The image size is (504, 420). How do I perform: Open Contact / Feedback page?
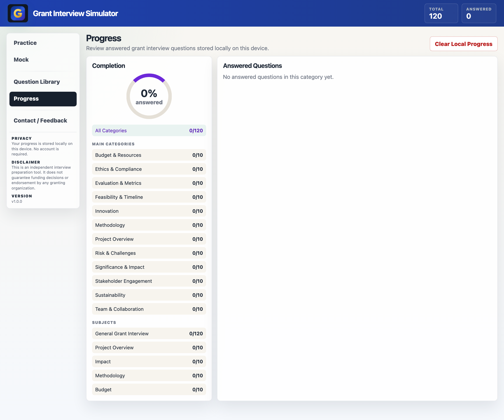43,121
